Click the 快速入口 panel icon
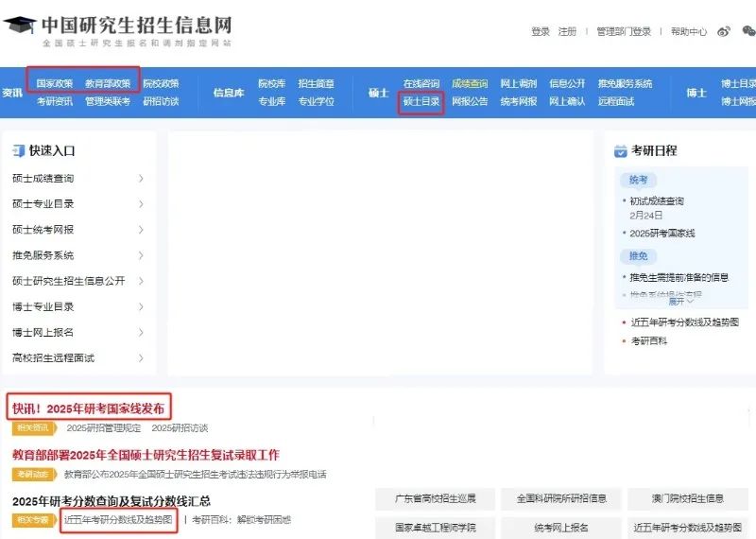 pyautogui.click(x=18, y=150)
